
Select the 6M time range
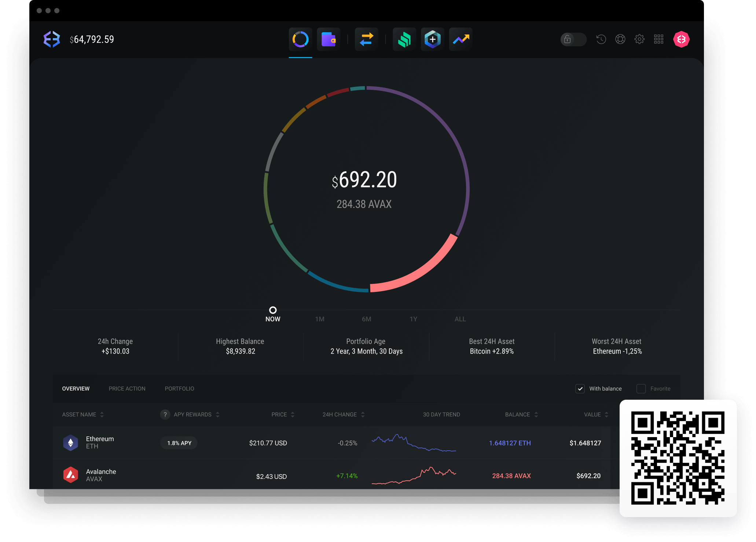[x=367, y=319]
